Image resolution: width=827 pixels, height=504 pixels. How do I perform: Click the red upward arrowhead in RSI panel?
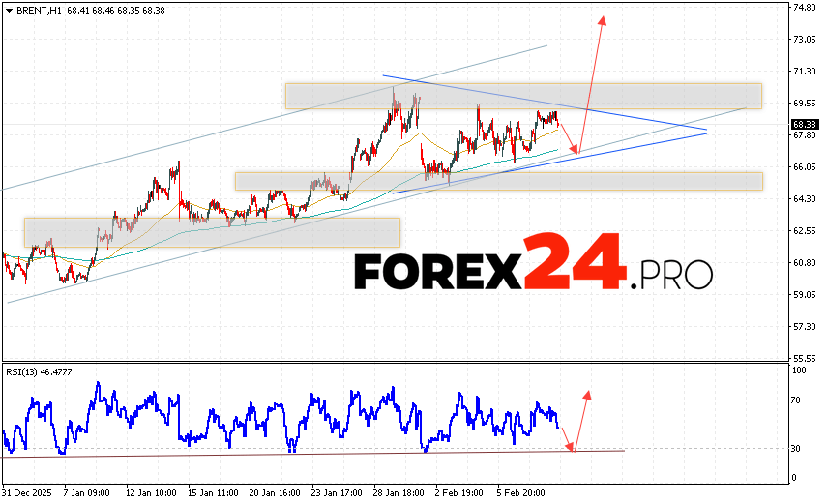pos(586,394)
